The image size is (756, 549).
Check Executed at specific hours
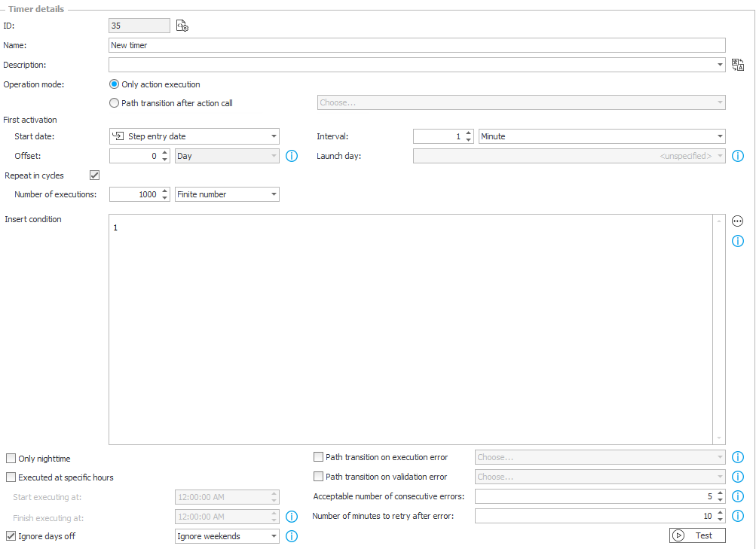tap(11, 477)
